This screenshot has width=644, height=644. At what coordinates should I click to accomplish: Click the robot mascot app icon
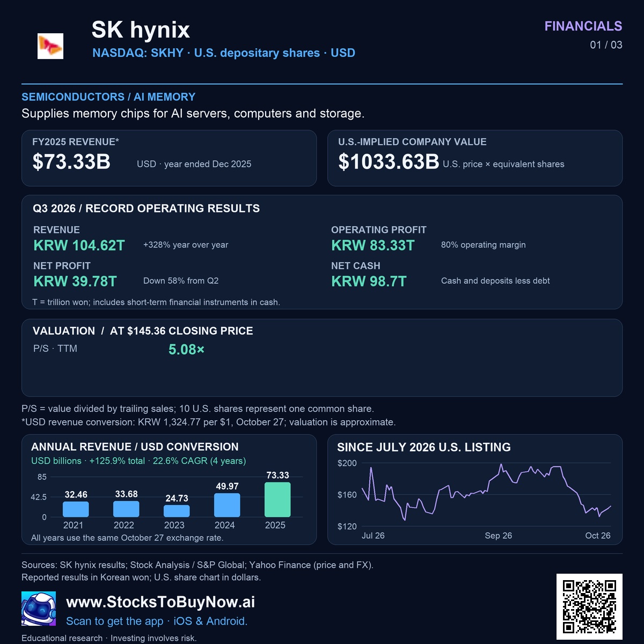click(39, 609)
